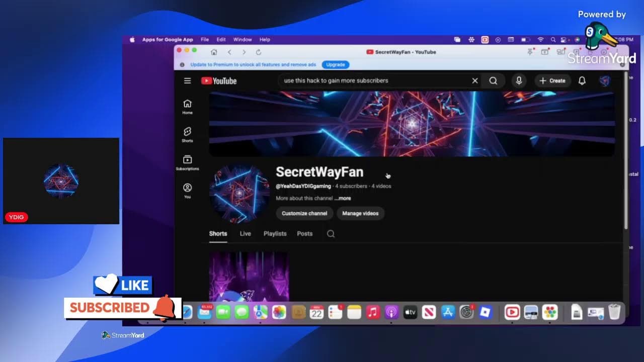Go back with the left arrow
The width and height of the screenshot is (644, 362).
(229, 52)
